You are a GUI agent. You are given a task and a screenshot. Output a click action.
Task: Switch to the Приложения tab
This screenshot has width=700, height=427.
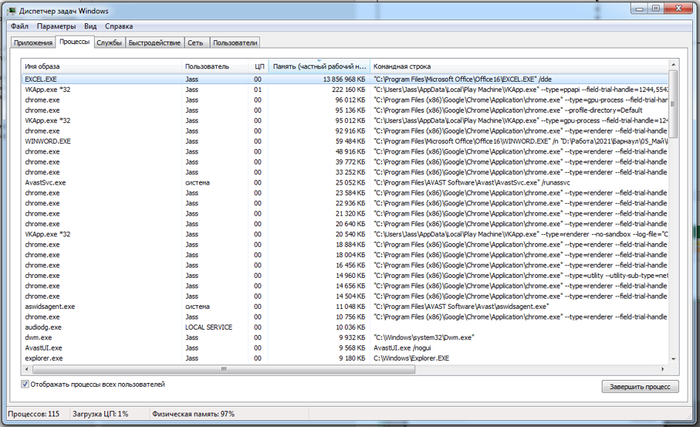tap(33, 43)
